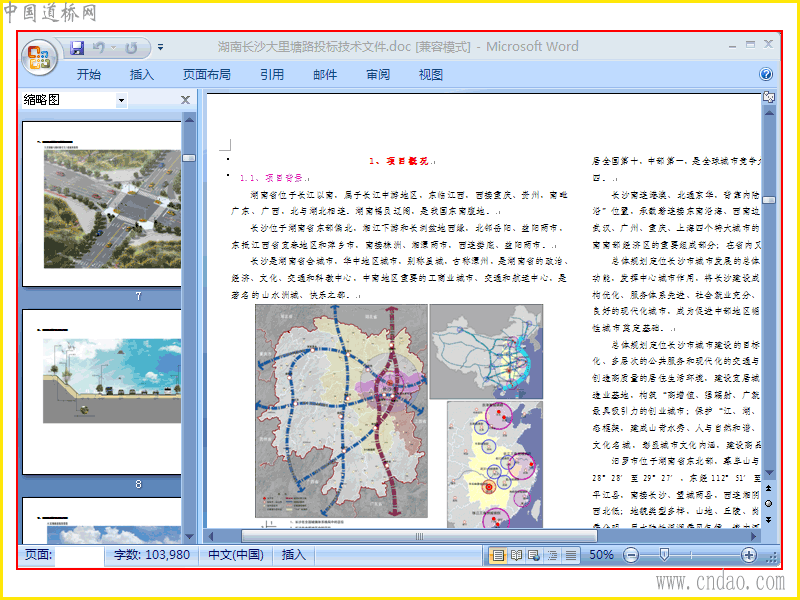The height and width of the screenshot is (600, 800).
Task: Click the 50% zoom level button
Action: pyautogui.click(x=601, y=555)
